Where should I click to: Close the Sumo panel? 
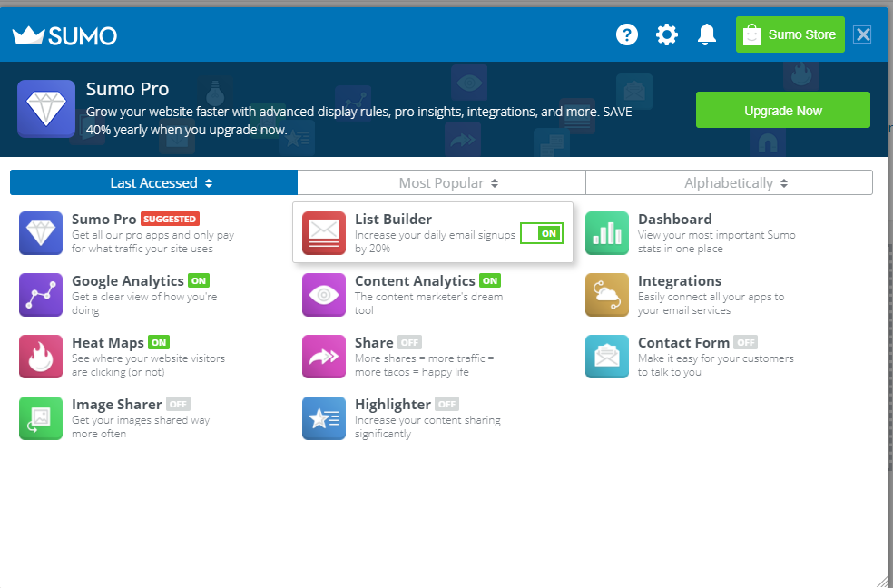pos(863,34)
